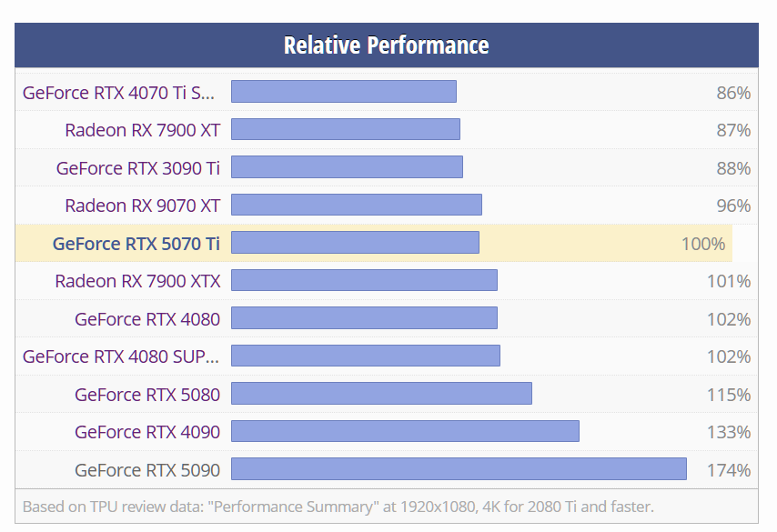Image resolution: width=777 pixels, height=532 pixels.
Task: Click the 174% value for RTX 5090
Action: click(x=728, y=470)
